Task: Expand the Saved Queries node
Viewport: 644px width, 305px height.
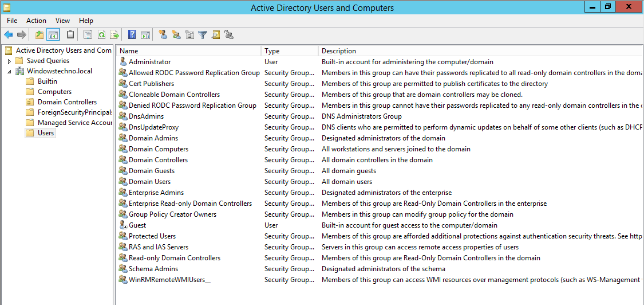Action: tap(9, 61)
